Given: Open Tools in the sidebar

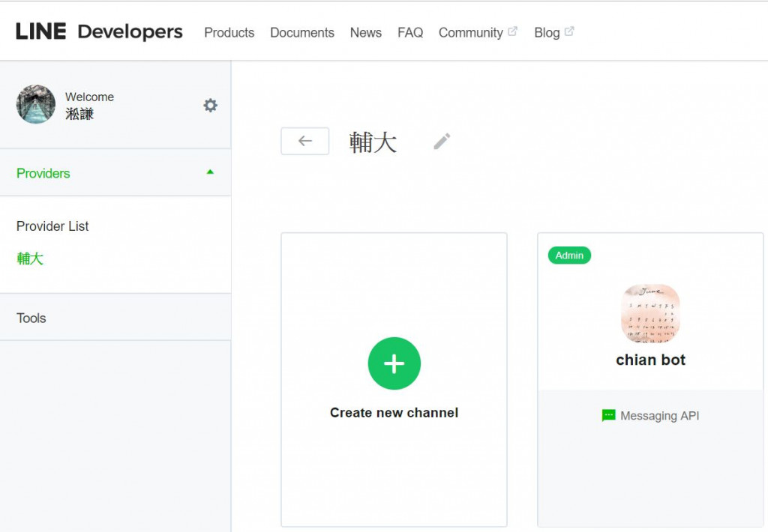Looking at the screenshot, I should (31, 318).
